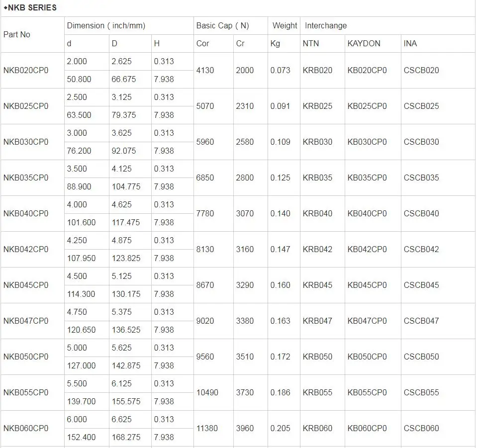Click INA interchange CSCB030

click(421, 142)
